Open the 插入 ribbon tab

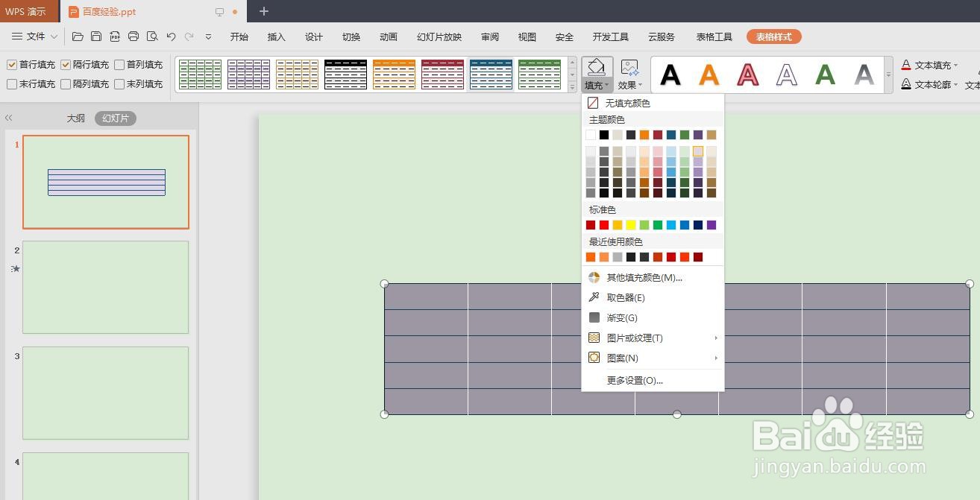(277, 37)
